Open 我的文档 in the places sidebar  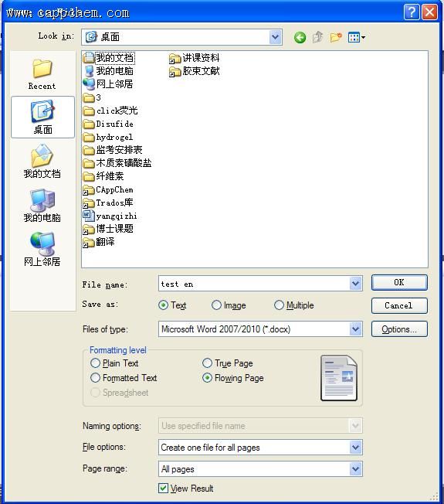(x=42, y=161)
